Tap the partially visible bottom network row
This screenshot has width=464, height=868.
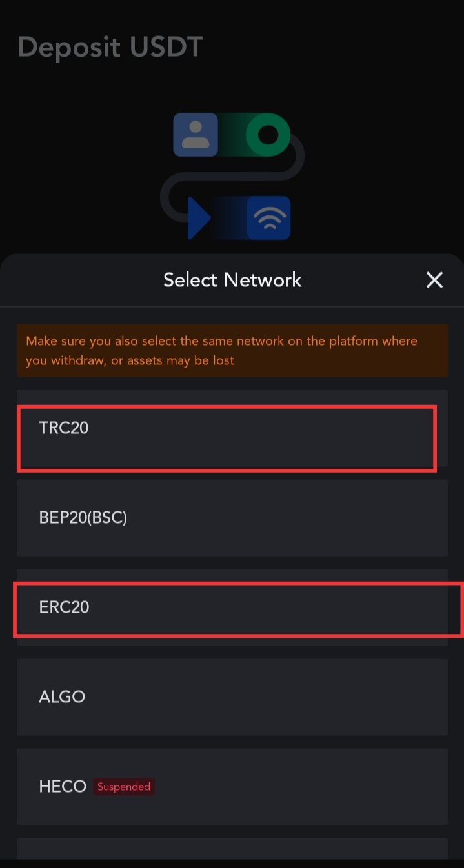click(x=232, y=848)
